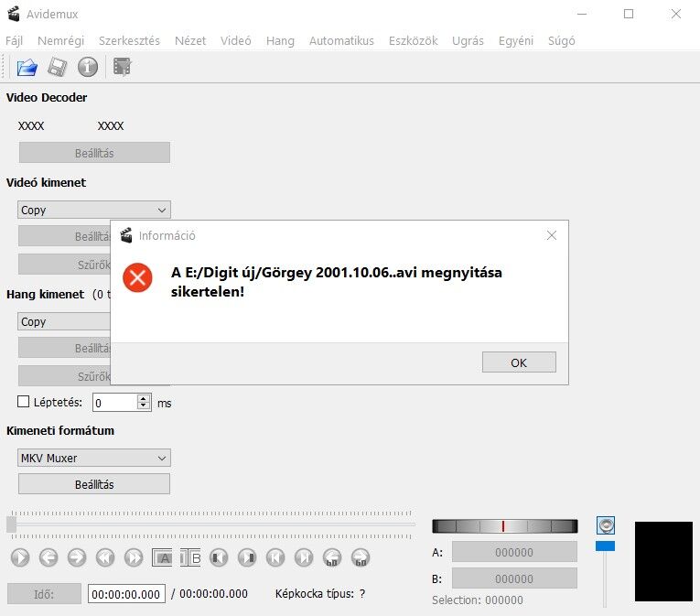Screen dimensions: 700x616
Task: Go to last frame of video
Action: click(304, 557)
